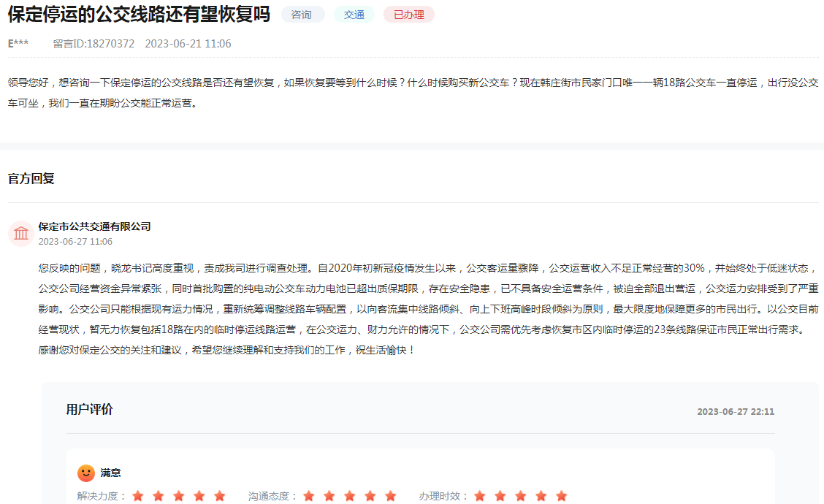Click the 交通 topic tag
Screen dimensions: 824x504
pos(354,15)
